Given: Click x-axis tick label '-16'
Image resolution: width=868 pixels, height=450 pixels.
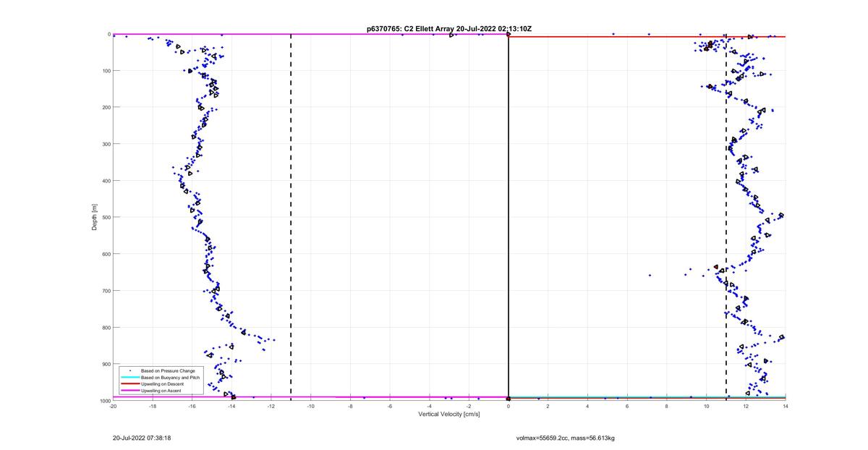Looking at the screenshot, I should pos(192,407).
